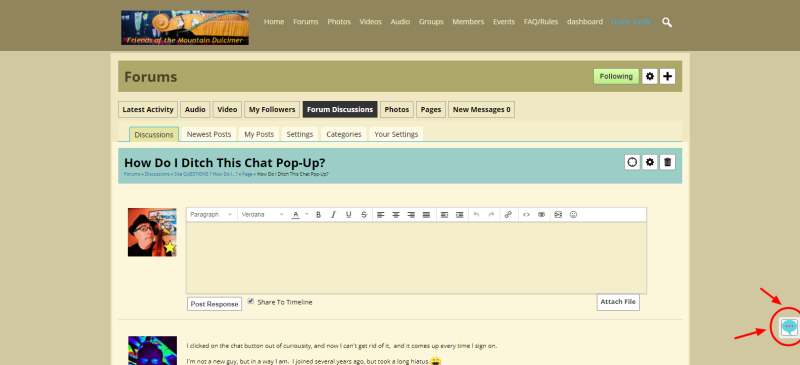
Task: Open discussion settings gear icon
Action: point(649,162)
